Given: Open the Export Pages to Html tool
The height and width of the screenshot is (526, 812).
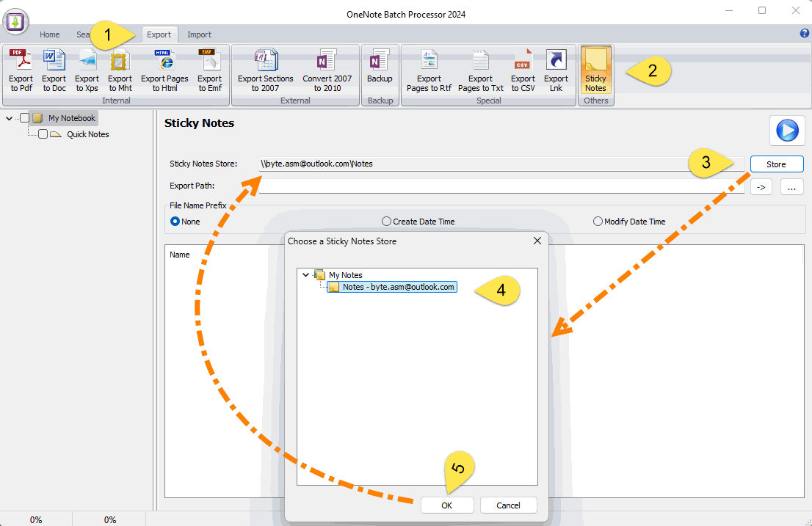Looking at the screenshot, I should click(164, 70).
